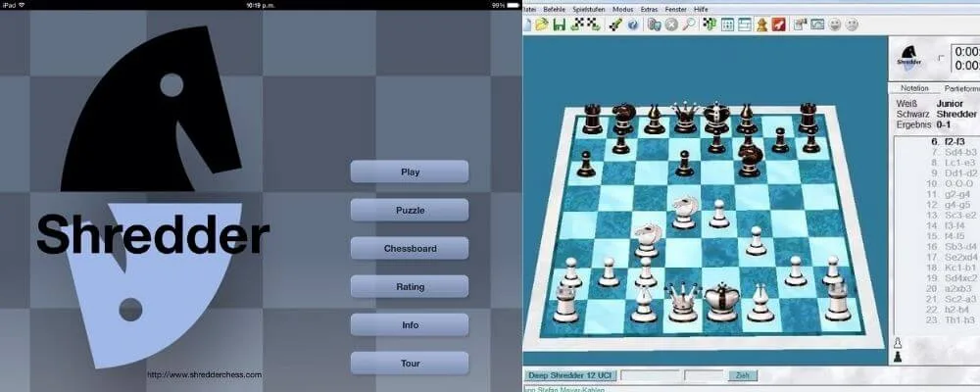Image resolution: width=980 pixels, height=392 pixels.
Task: Click the first chessboard-with-arrow toolbar icon
Action: click(577, 24)
